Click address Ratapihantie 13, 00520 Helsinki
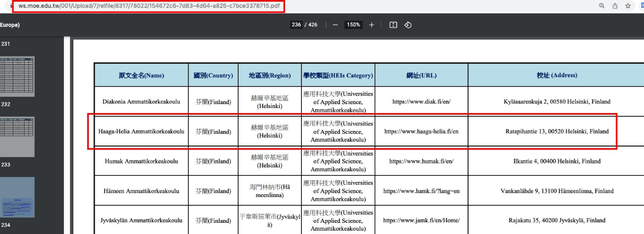The width and height of the screenshot is (644, 234). pos(557,132)
